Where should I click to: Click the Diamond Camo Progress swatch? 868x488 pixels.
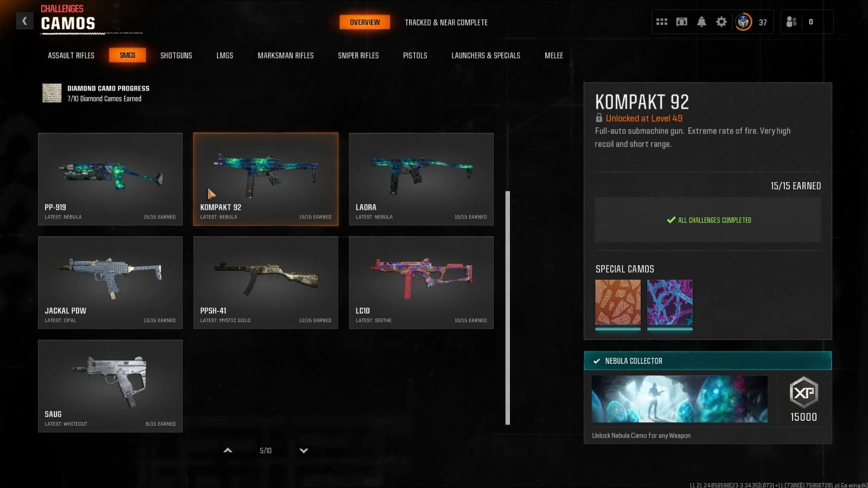coord(52,93)
